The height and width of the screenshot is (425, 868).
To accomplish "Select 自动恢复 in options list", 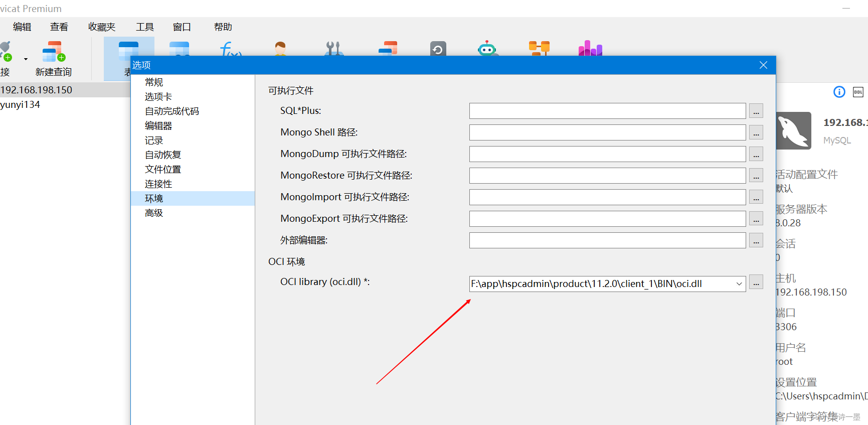I will 193,155.
